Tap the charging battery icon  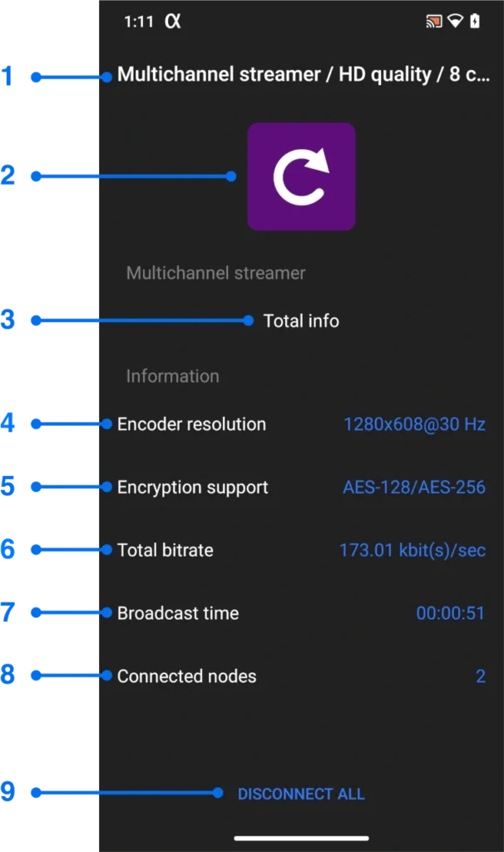(476, 22)
